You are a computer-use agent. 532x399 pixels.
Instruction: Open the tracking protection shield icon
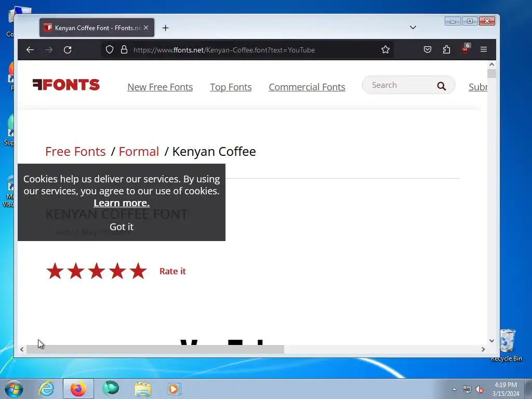(x=109, y=49)
